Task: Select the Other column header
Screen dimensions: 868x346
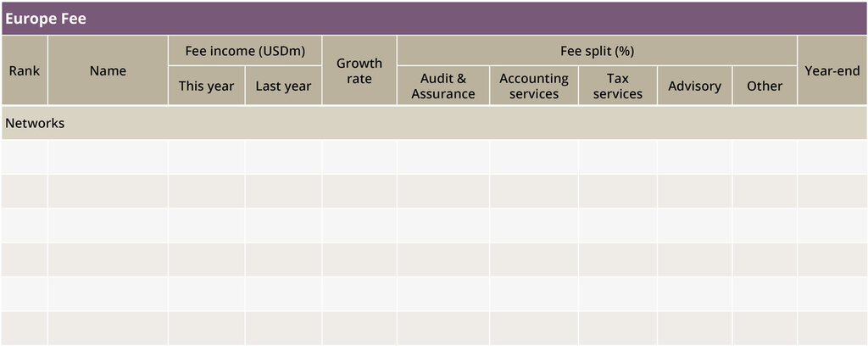Action: point(765,86)
